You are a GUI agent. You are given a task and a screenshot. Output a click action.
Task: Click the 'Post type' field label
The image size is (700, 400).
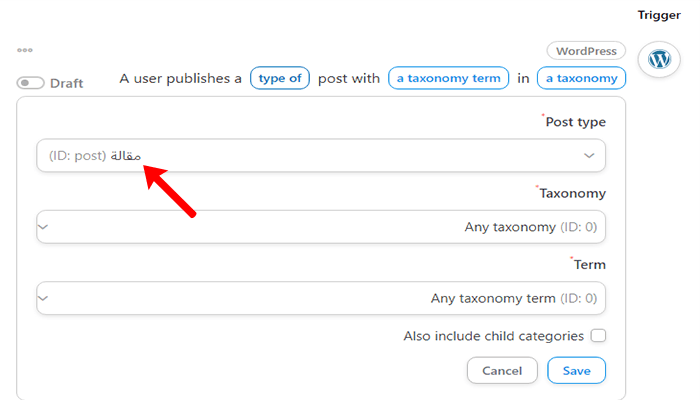tap(575, 122)
